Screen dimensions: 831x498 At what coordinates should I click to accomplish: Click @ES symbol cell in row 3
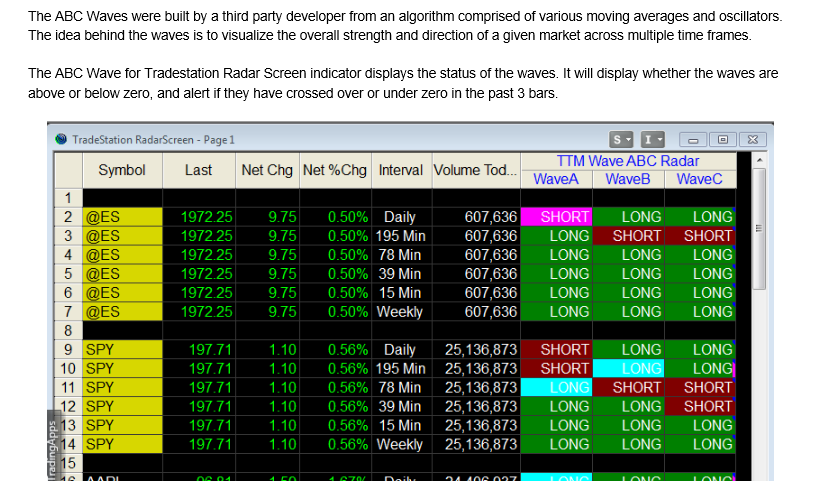pyautogui.click(x=122, y=236)
